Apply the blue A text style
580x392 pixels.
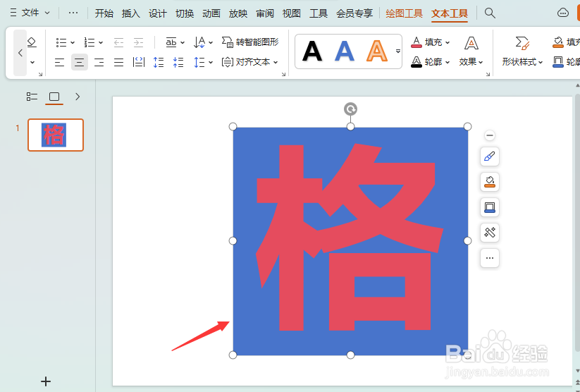pos(345,51)
